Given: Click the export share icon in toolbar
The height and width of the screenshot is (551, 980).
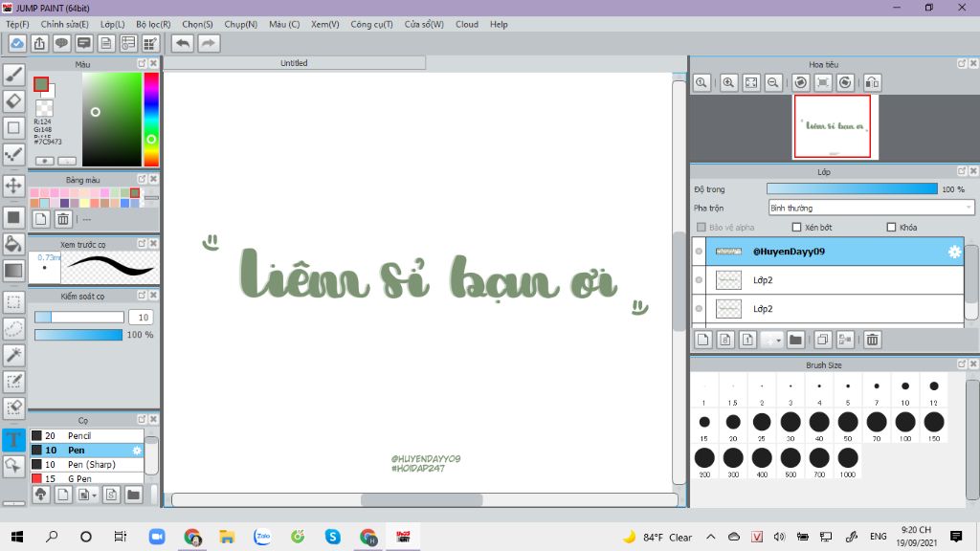Looking at the screenshot, I should pyautogui.click(x=39, y=43).
